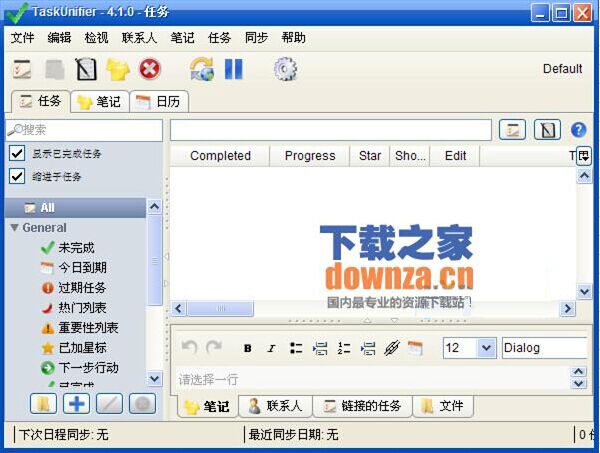
Task: Click the undo arrow in note editor
Action: pyautogui.click(x=189, y=347)
